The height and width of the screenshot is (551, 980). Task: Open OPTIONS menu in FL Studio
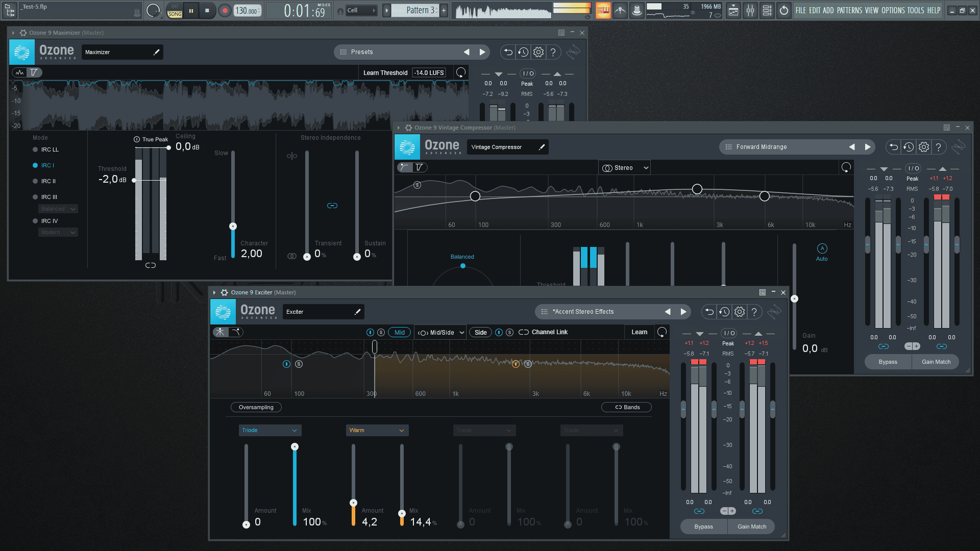pos(893,10)
